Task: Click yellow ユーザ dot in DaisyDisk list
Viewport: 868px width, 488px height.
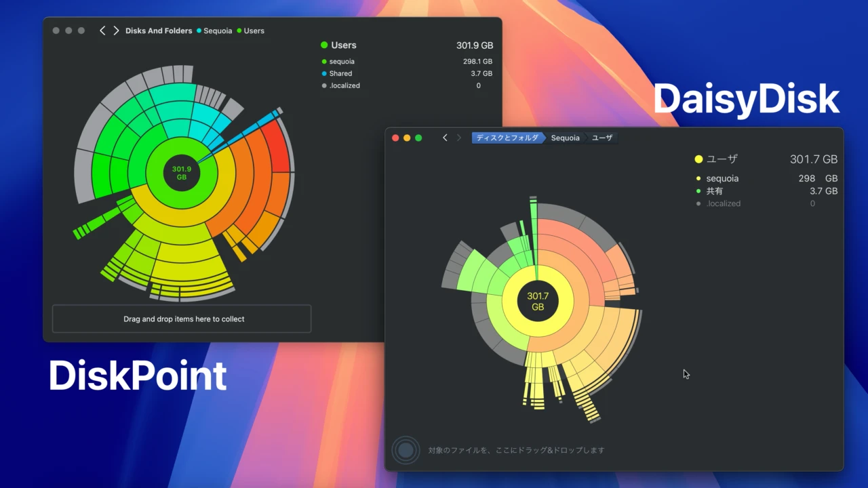Action: pos(698,159)
